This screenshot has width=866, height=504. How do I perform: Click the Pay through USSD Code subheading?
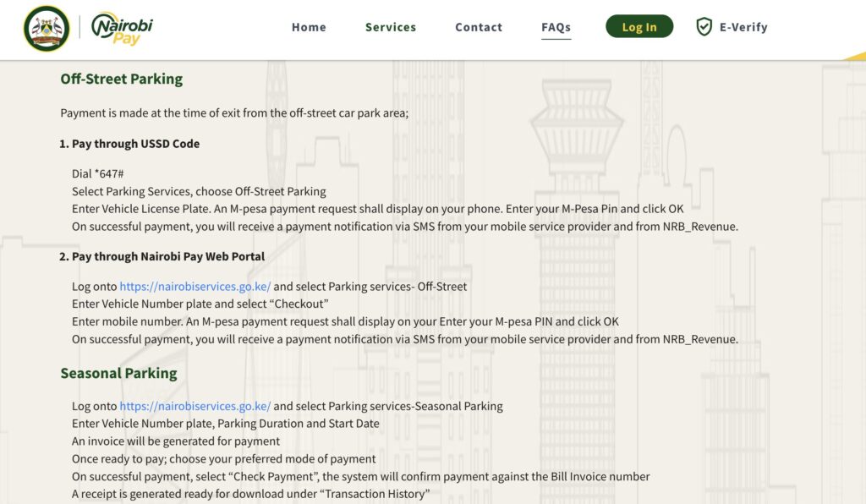point(129,144)
